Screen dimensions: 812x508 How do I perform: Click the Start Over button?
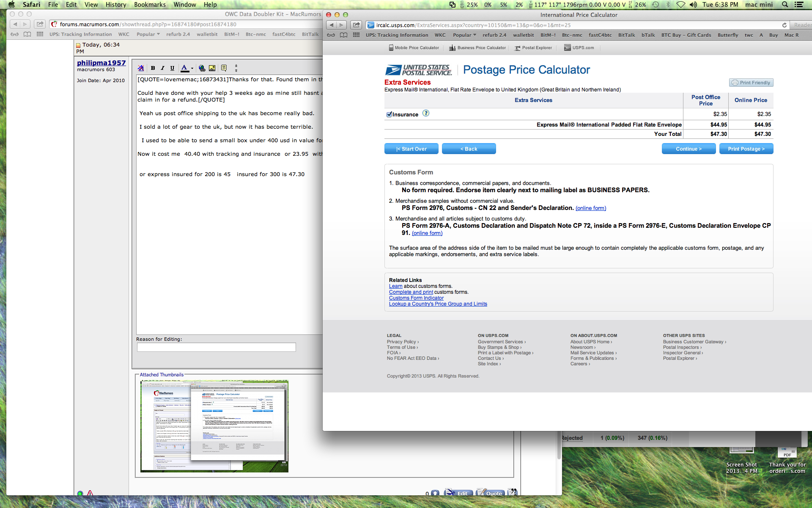pyautogui.click(x=411, y=149)
